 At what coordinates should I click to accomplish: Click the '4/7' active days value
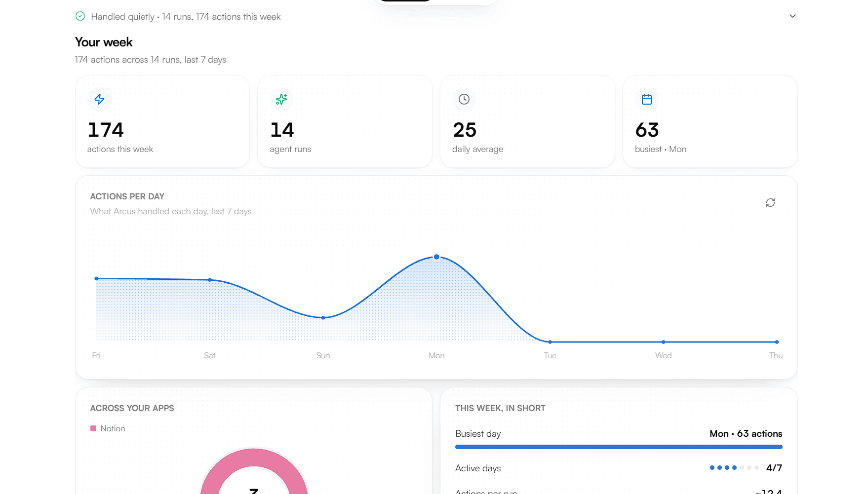774,468
